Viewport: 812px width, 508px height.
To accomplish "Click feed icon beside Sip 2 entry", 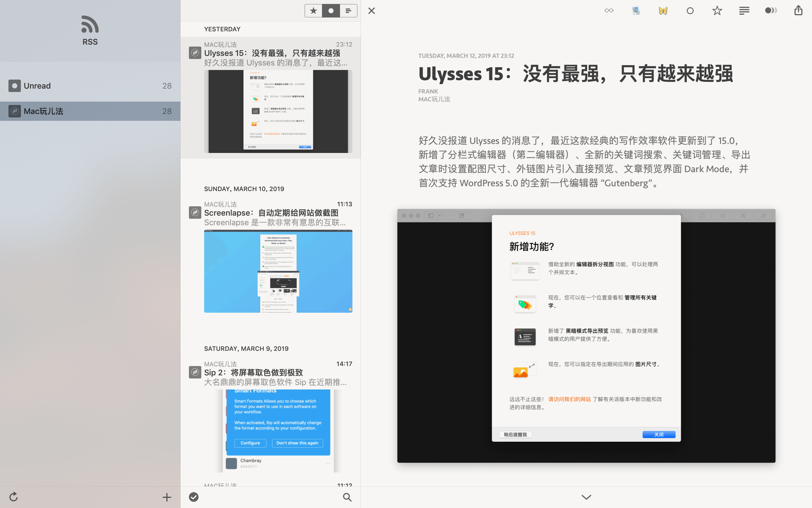I will 195,372.
